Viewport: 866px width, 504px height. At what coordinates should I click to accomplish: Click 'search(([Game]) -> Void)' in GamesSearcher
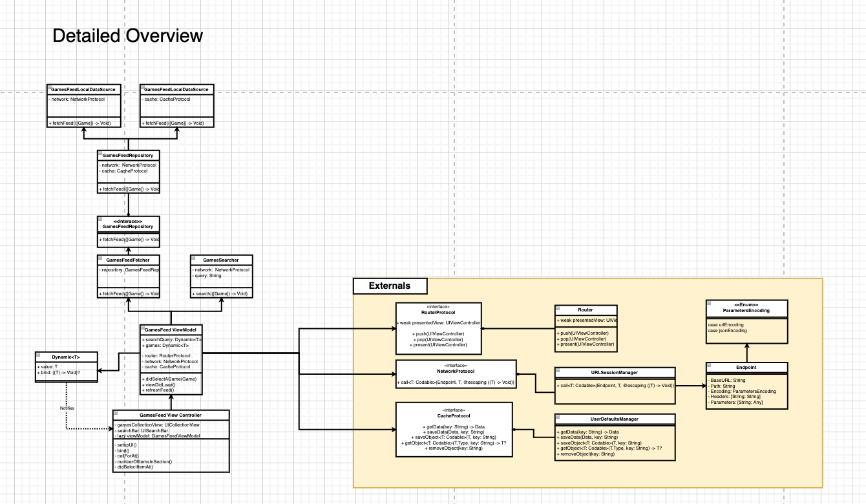tap(220, 293)
